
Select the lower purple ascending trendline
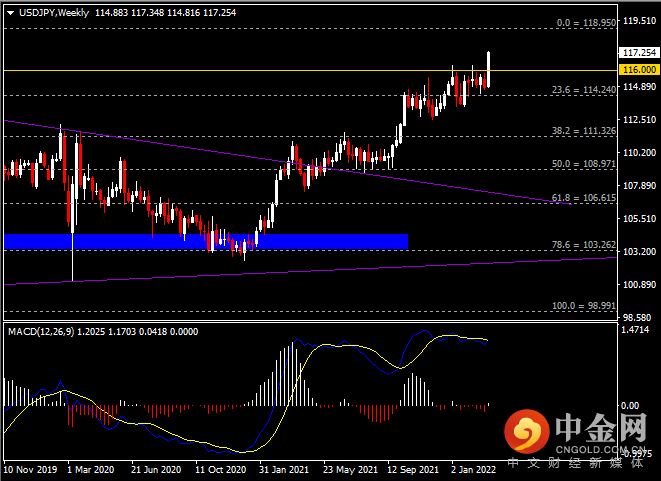(x=310, y=271)
